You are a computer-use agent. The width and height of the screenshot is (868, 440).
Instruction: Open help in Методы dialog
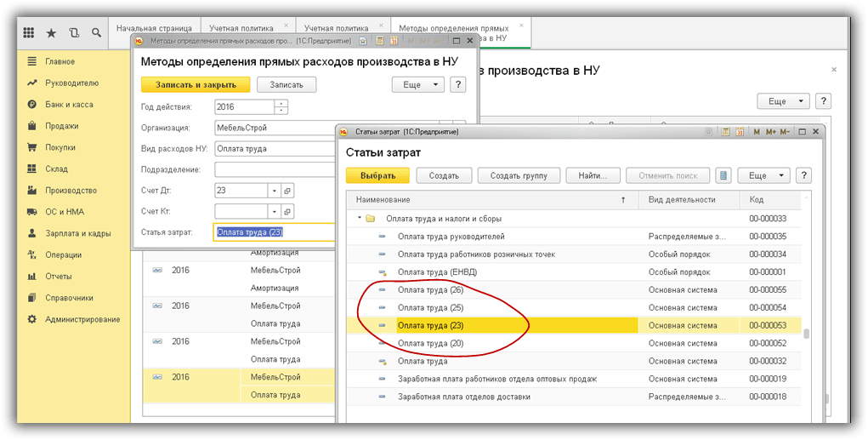[x=457, y=85]
